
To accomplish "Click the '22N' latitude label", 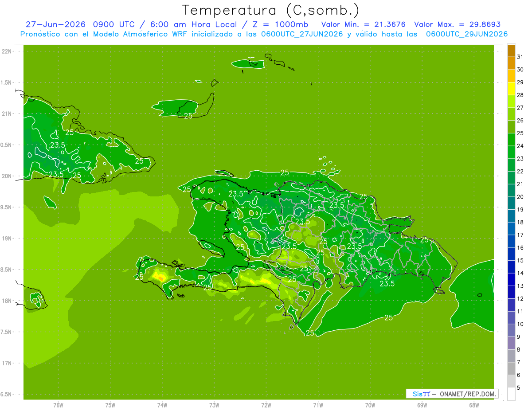I will [7, 51].
